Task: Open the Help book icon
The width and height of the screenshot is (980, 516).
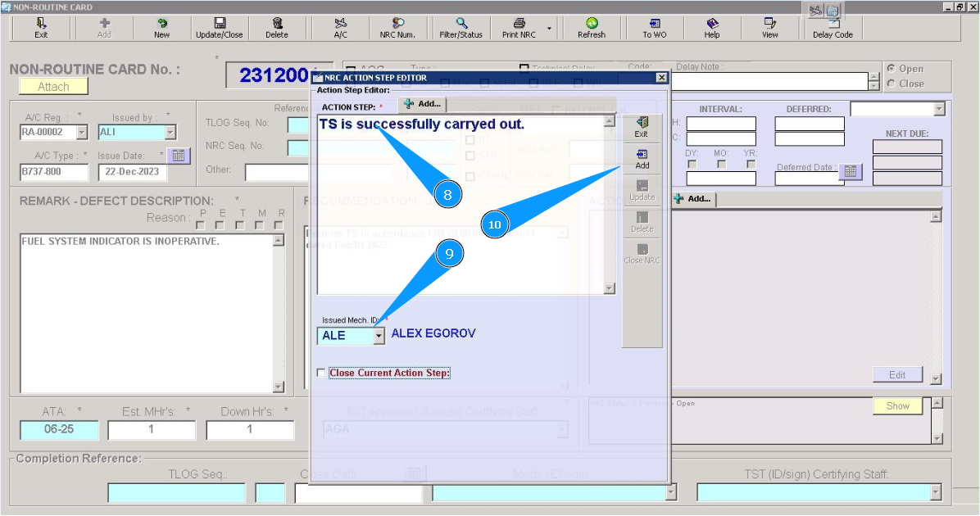Action: [x=712, y=23]
